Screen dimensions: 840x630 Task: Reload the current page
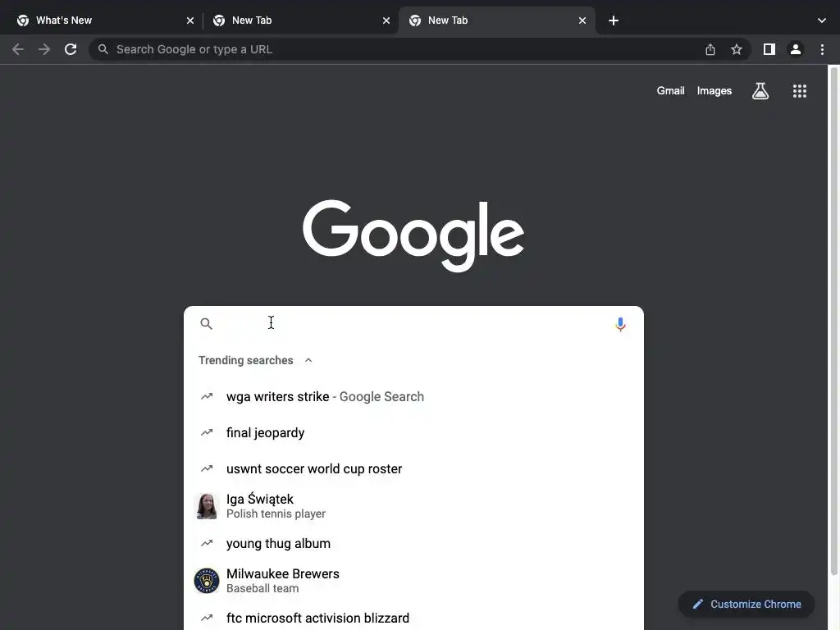point(71,49)
